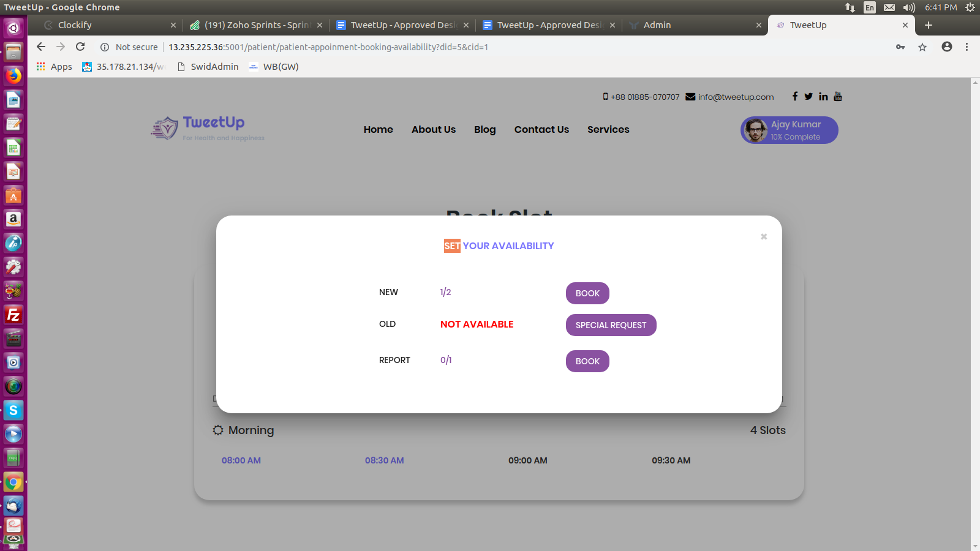
Task: Open the volume indicator in the top panel
Action: [909, 7]
